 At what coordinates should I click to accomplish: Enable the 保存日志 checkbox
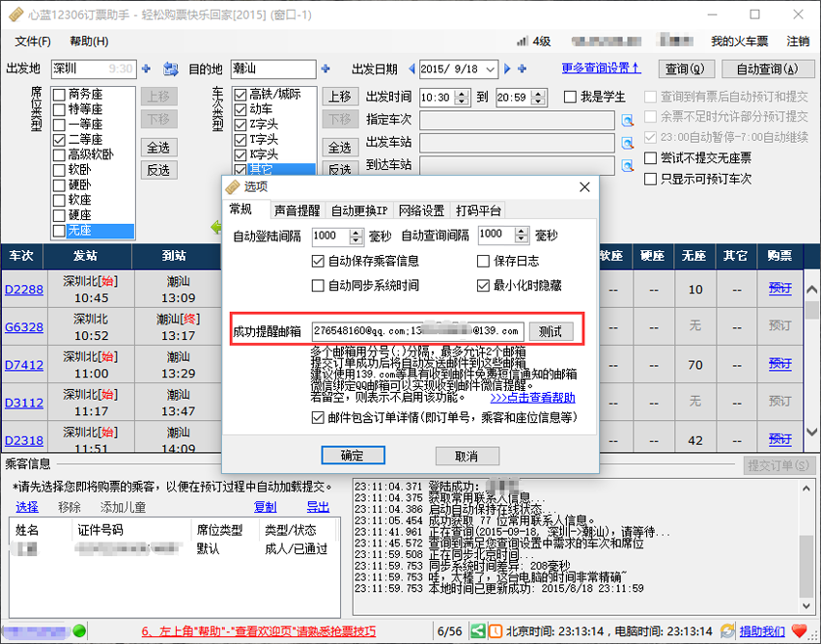coord(484,261)
